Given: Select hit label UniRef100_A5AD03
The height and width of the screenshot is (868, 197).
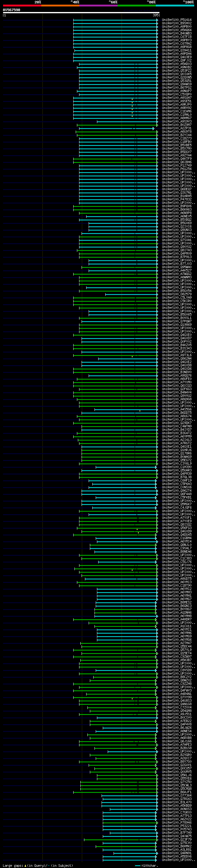Looking at the screenshot, I should (x=177, y=64).
